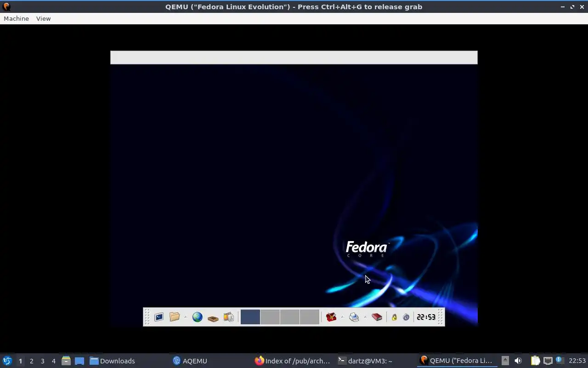Screen dimensions: 588x368
Task: Expand the arrow next to the printer icon
Action: coord(365,317)
